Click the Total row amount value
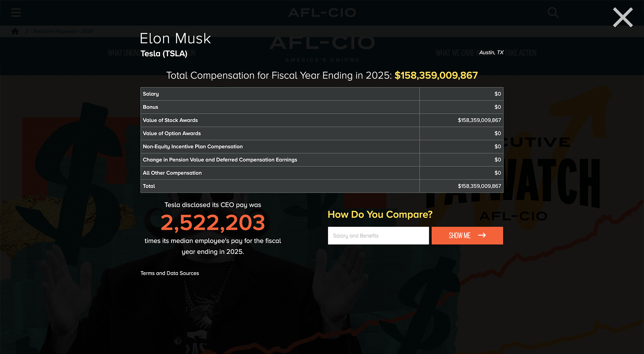 tap(479, 186)
